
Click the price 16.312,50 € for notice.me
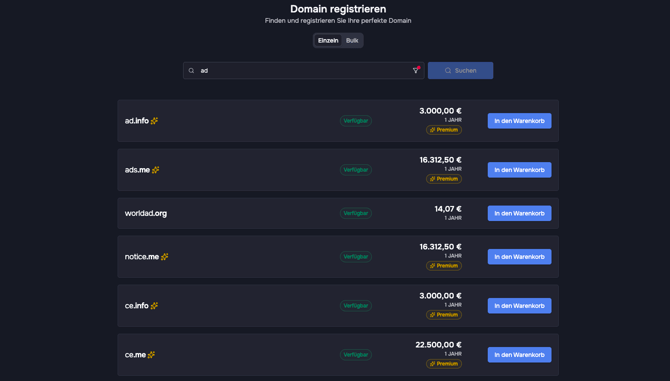point(441,246)
